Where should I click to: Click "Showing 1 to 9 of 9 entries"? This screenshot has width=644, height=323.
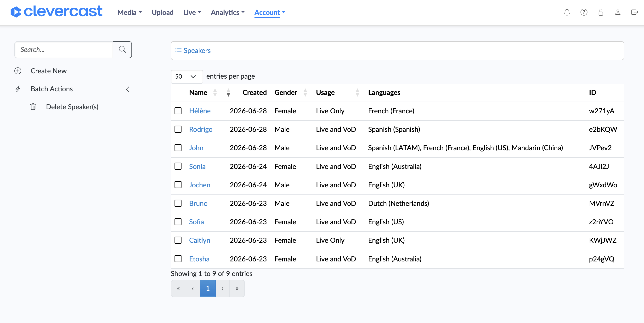[x=211, y=274]
